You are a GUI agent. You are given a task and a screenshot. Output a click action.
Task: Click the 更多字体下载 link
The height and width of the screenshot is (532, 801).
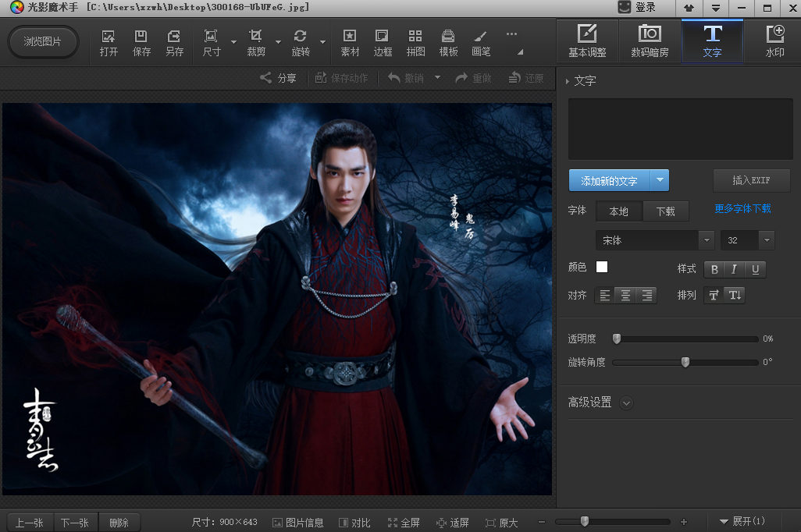pos(742,209)
